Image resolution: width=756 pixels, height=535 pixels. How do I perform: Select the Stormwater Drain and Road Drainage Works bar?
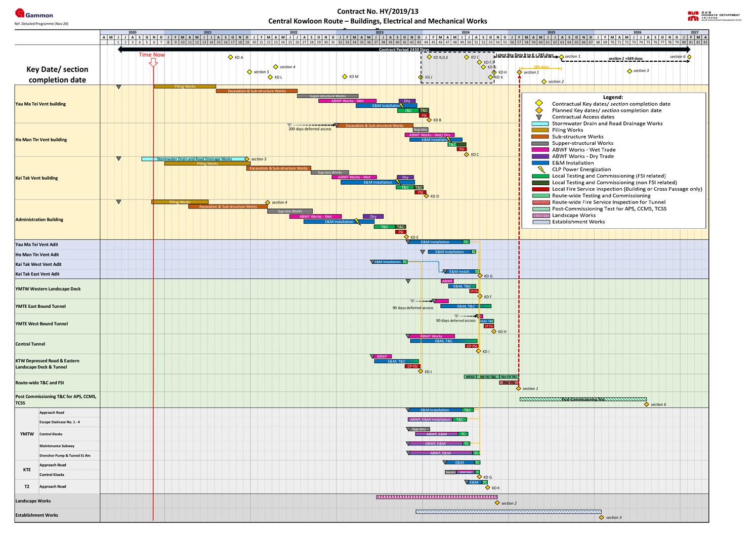click(x=194, y=159)
